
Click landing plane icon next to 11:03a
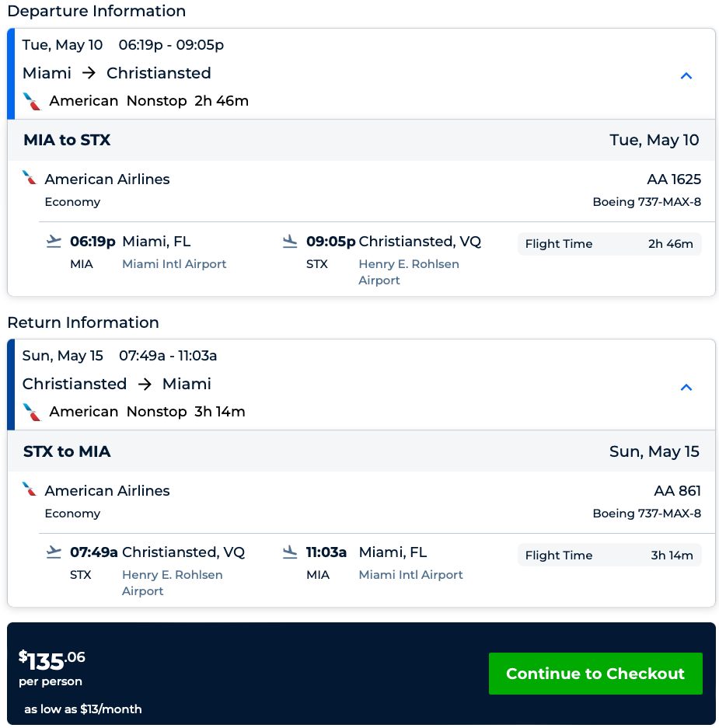[290, 552]
